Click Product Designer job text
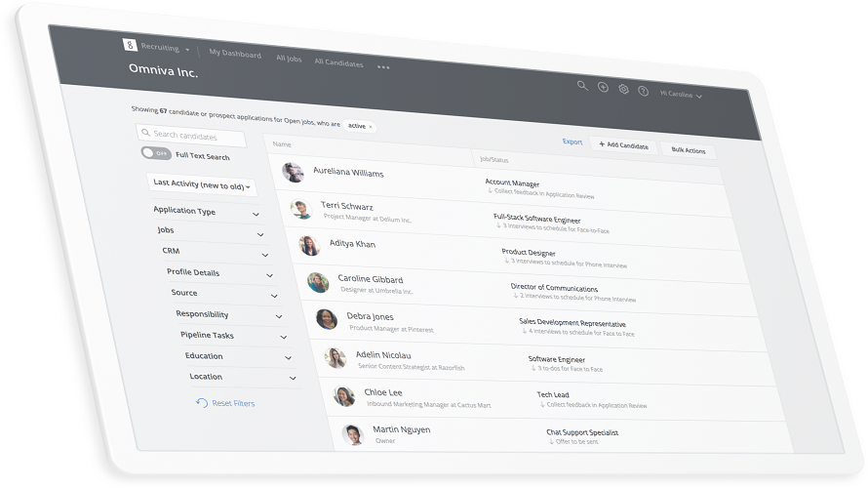 [528, 252]
